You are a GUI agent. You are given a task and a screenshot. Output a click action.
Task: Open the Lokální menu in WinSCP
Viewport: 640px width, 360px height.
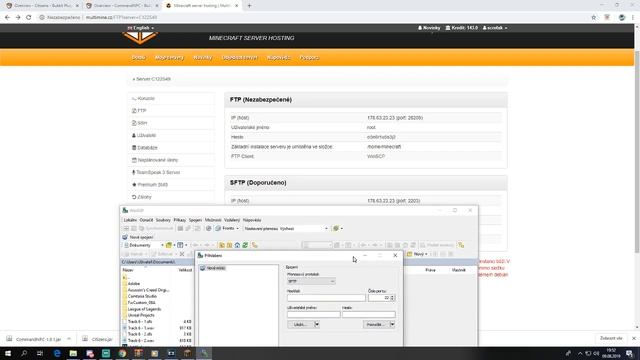tap(130, 220)
